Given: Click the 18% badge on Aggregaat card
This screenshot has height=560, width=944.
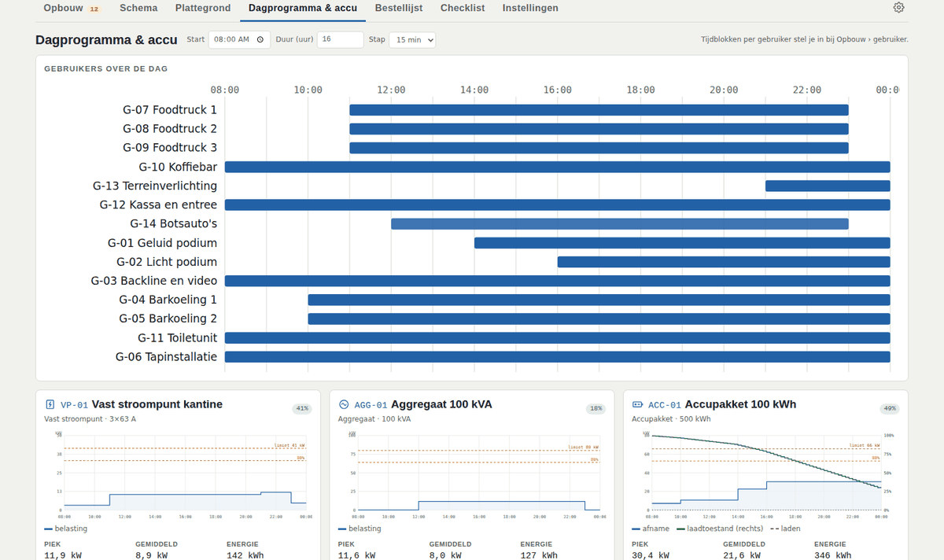Looking at the screenshot, I should 596,409.
